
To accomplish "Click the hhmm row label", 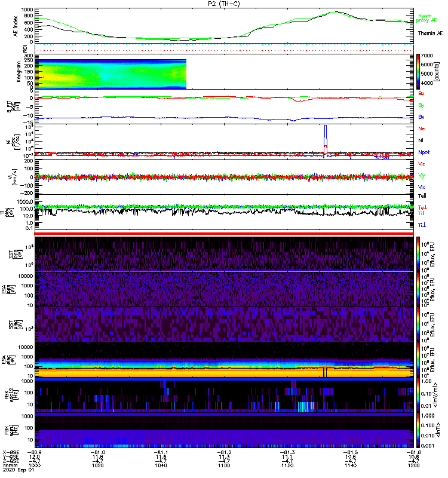I will click(x=11, y=466).
